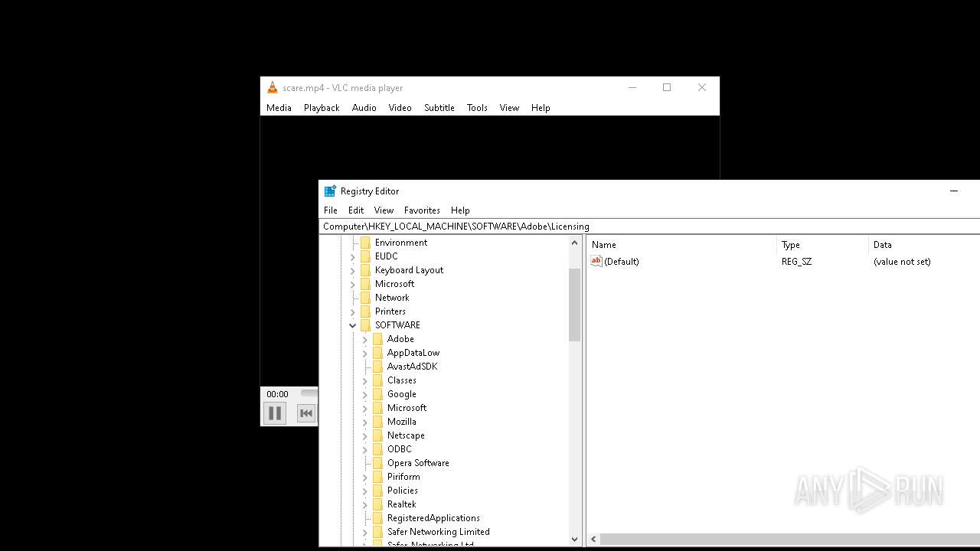
Task: Expand the EUDC registry key
Action: point(353,256)
